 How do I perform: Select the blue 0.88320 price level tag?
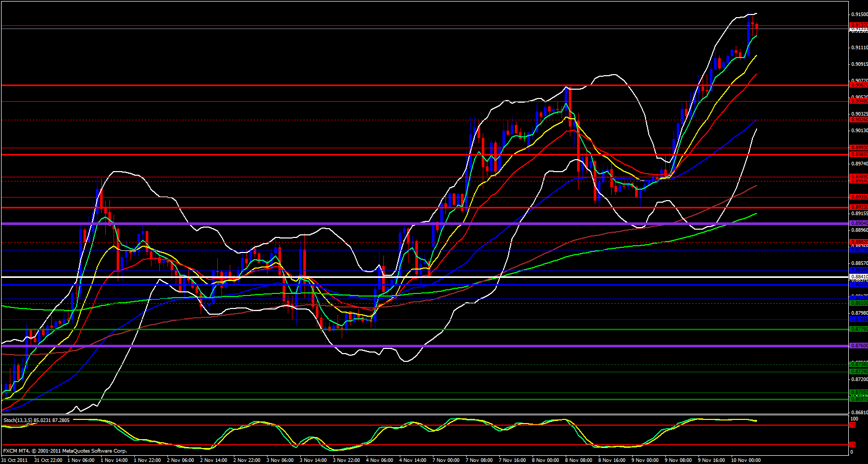tap(859, 285)
